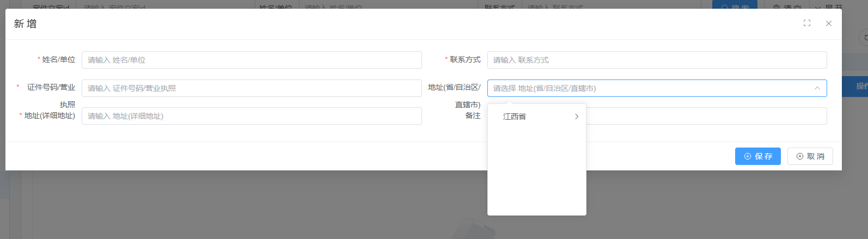The image size is (868, 239).
Task: Toggle fullscreen for the 新增 dialog
Action: [x=806, y=23]
